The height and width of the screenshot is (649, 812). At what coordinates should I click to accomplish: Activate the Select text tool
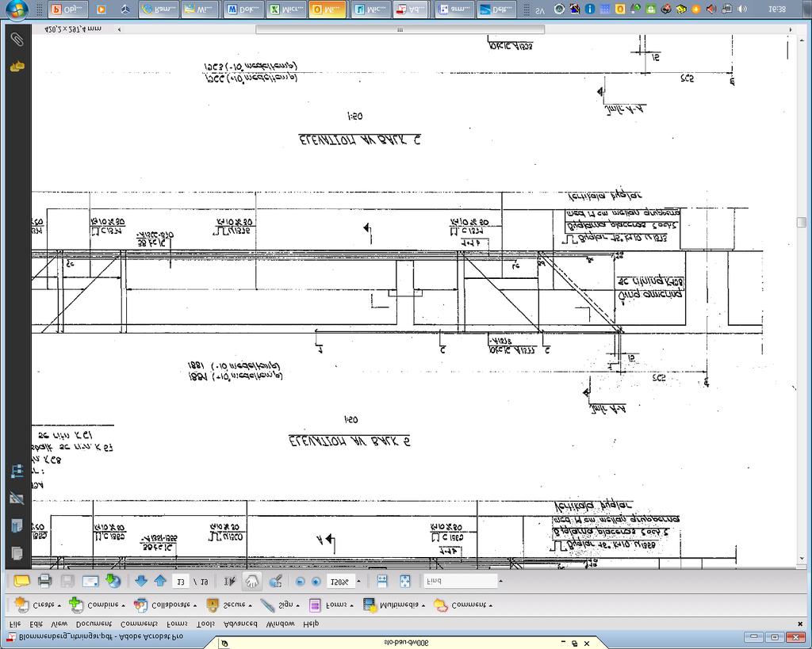point(230,581)
